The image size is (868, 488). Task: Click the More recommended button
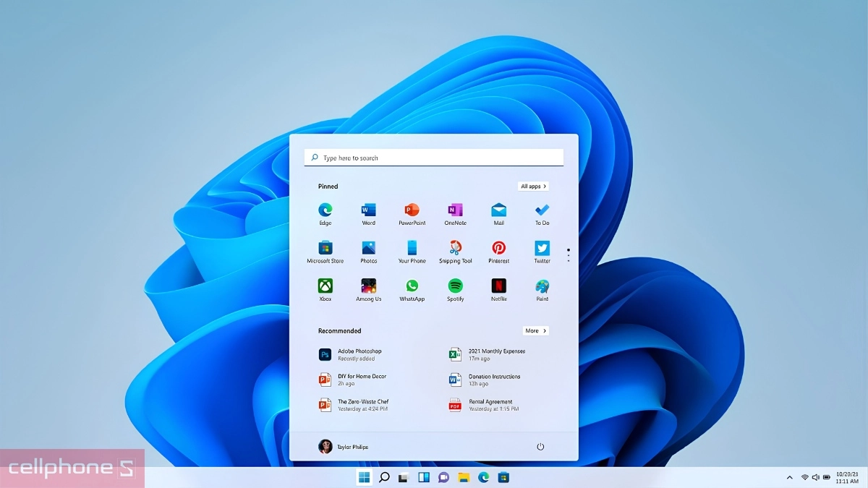(536, 331)
